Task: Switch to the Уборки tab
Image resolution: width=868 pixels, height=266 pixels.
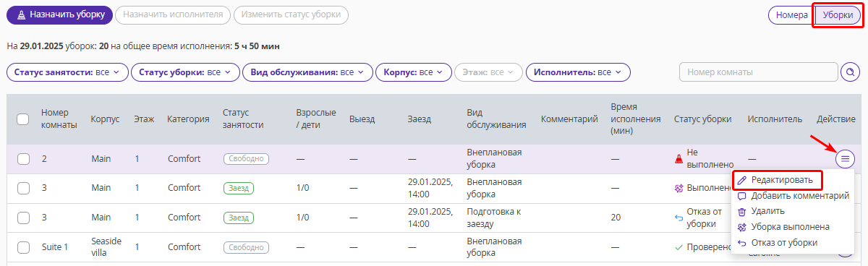Action: [838, 14]
